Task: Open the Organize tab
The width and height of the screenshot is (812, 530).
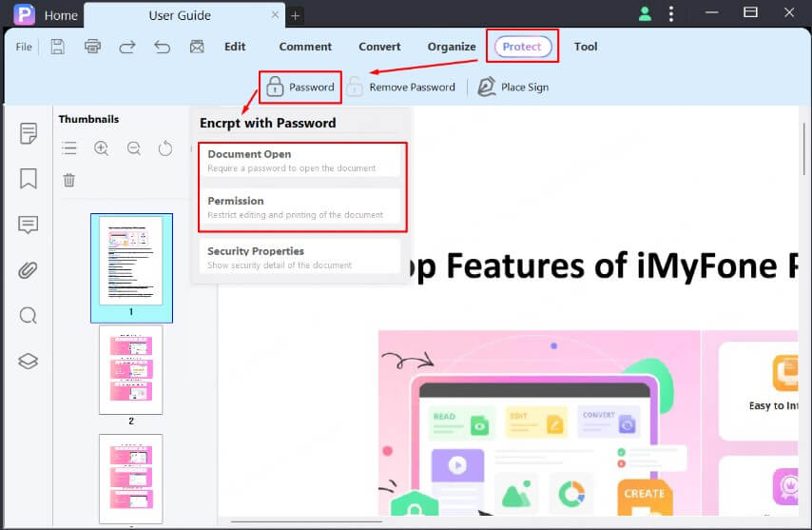Action: coord(452,47)
